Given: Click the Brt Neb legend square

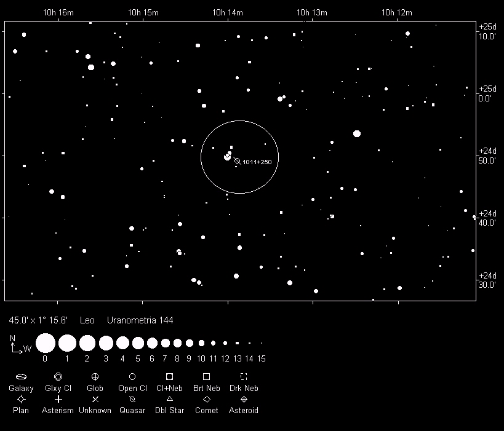Looking at the screenshot, I should (206, 376).
